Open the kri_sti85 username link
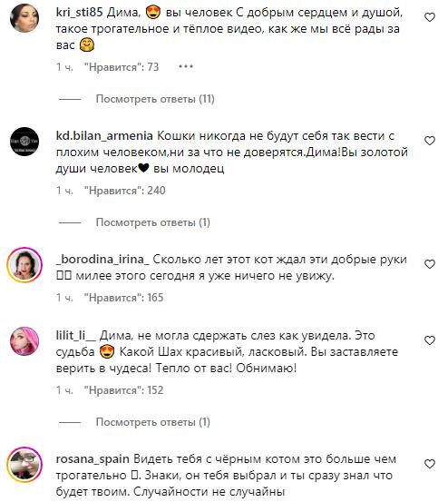This screenshot has height=502, width=448. (79, 12)
